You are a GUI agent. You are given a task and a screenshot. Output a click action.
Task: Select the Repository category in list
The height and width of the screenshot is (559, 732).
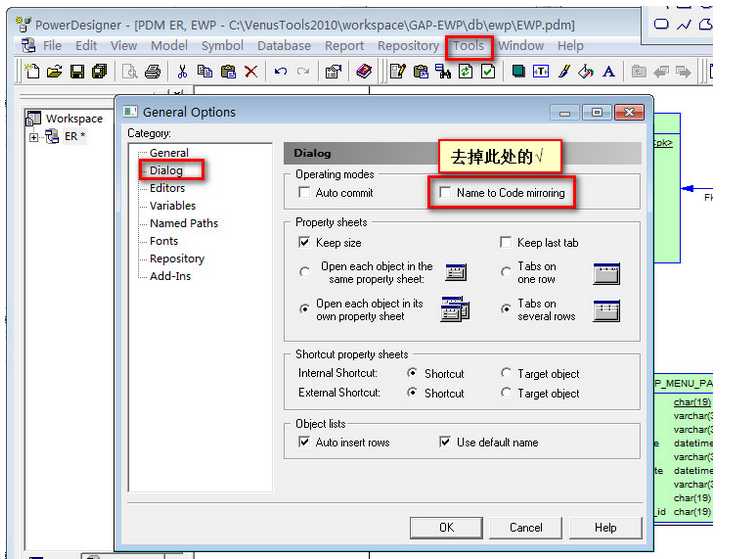177,259
